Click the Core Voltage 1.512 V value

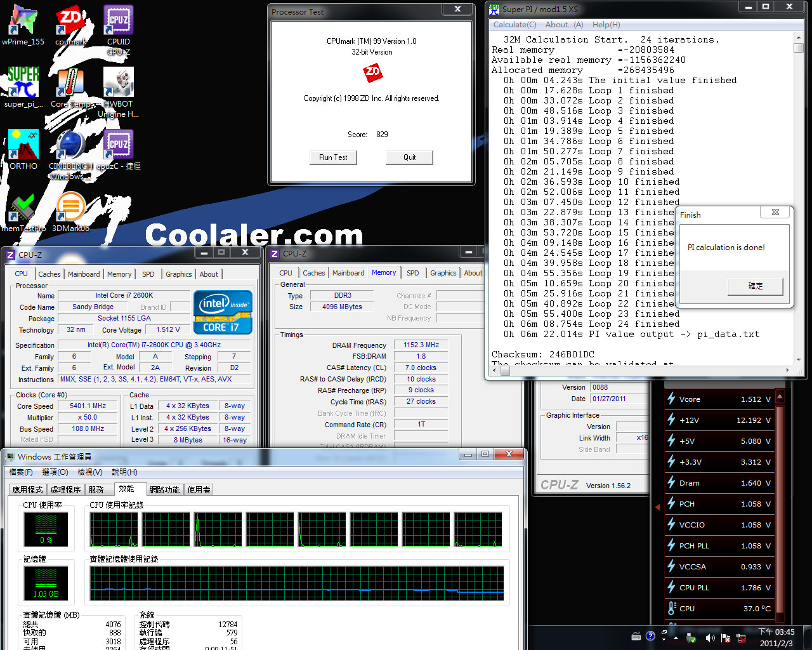168,329
